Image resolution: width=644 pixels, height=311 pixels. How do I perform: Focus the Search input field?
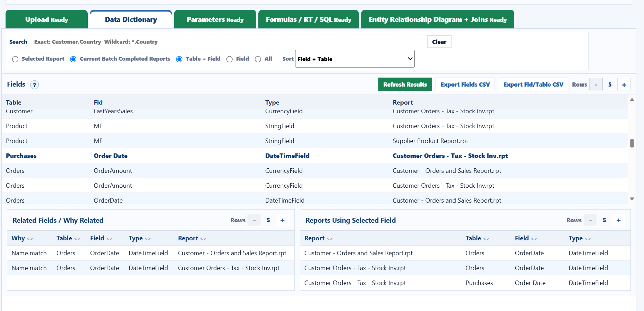pyautogui.click(x=226, y=42)
